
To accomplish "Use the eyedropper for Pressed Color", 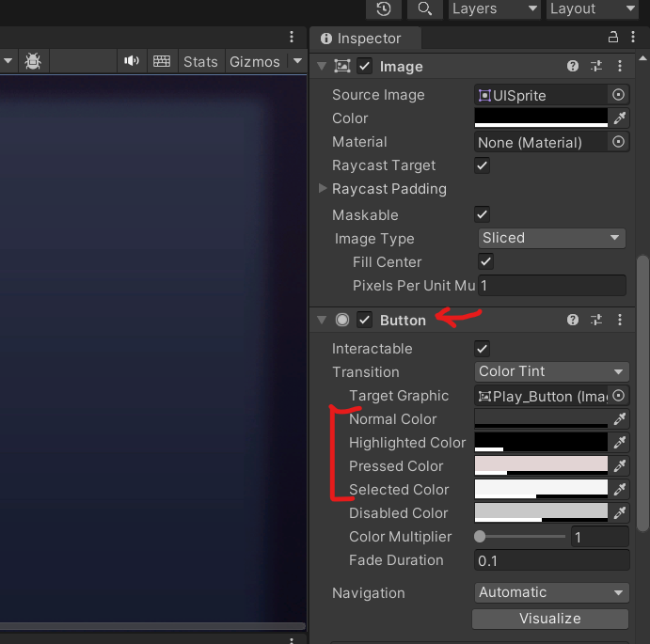I will pyautogui.click(x=619, y=465).
